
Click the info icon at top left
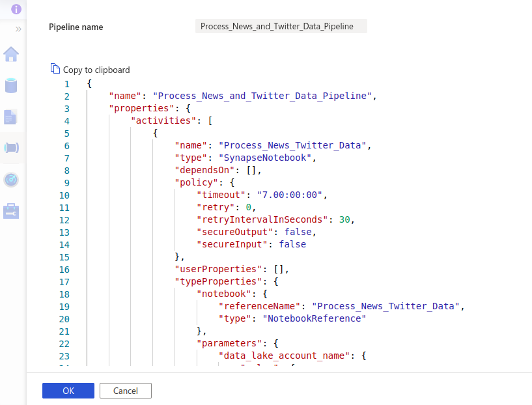(16, 9)
